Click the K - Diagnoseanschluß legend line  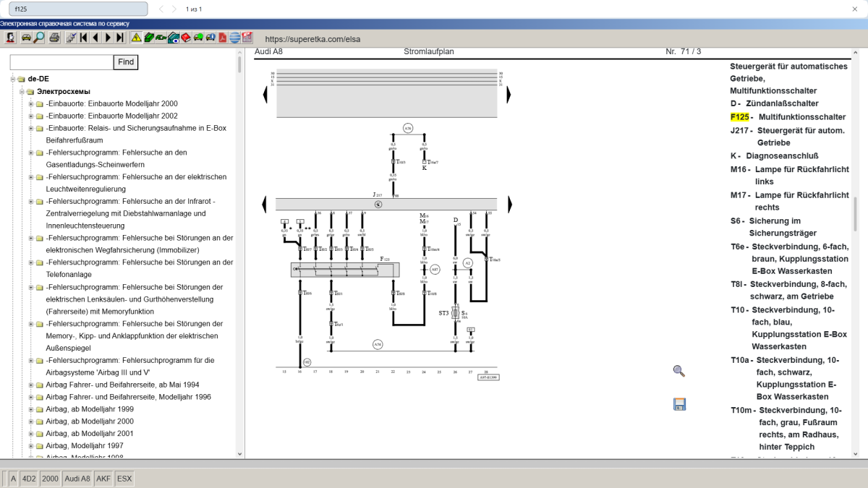(775, 155)
